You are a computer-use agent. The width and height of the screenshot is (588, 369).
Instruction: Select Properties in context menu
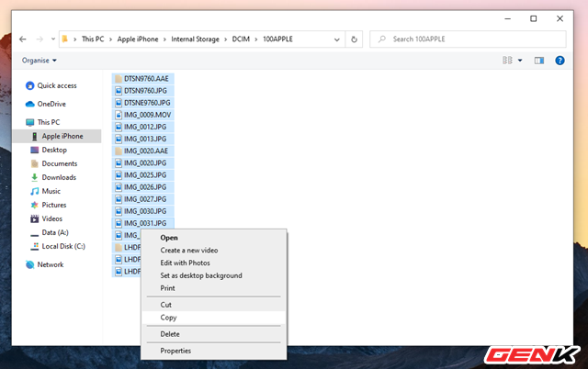click(175, 351)
